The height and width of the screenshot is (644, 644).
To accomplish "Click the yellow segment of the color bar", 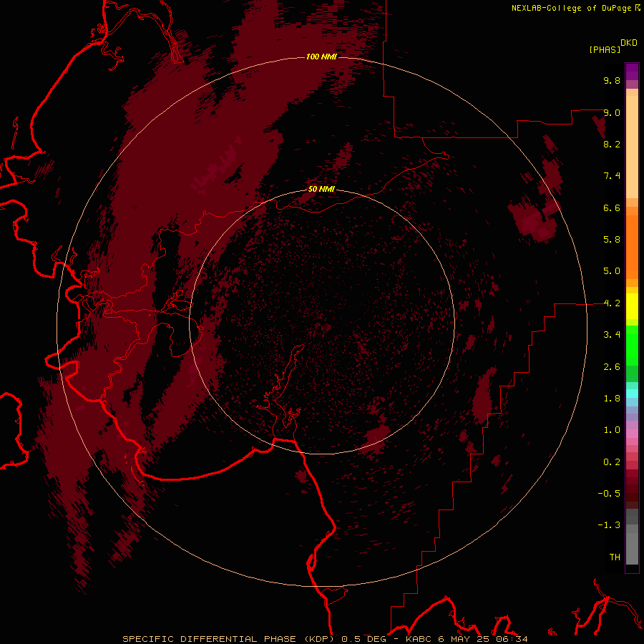I will pyautogui.click(x=632, y=306).
